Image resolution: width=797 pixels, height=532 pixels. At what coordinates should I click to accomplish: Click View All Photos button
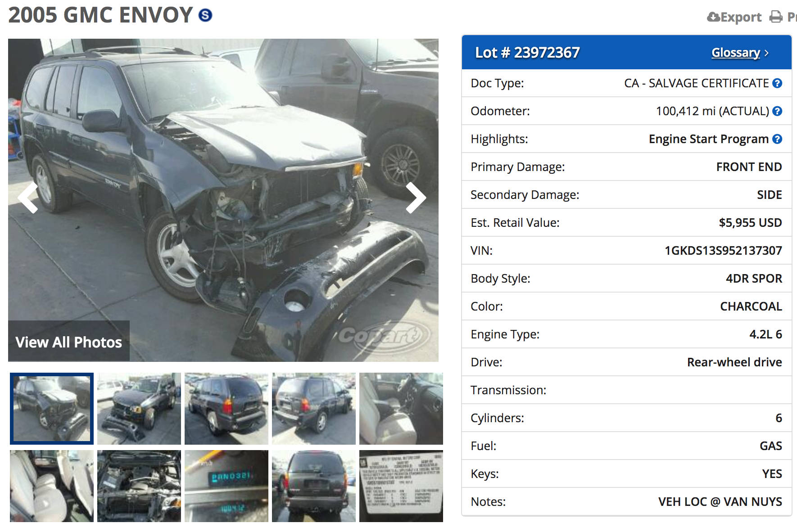(69, 341)
